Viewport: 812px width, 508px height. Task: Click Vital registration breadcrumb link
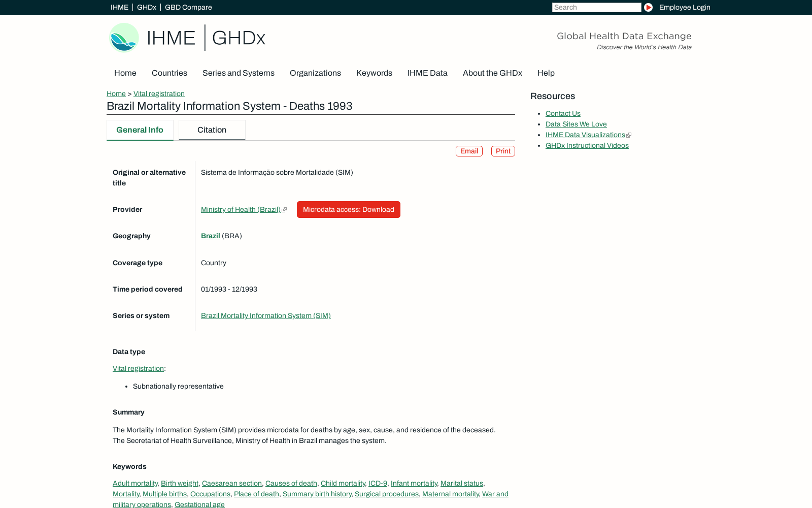click(x=159, y=94)
